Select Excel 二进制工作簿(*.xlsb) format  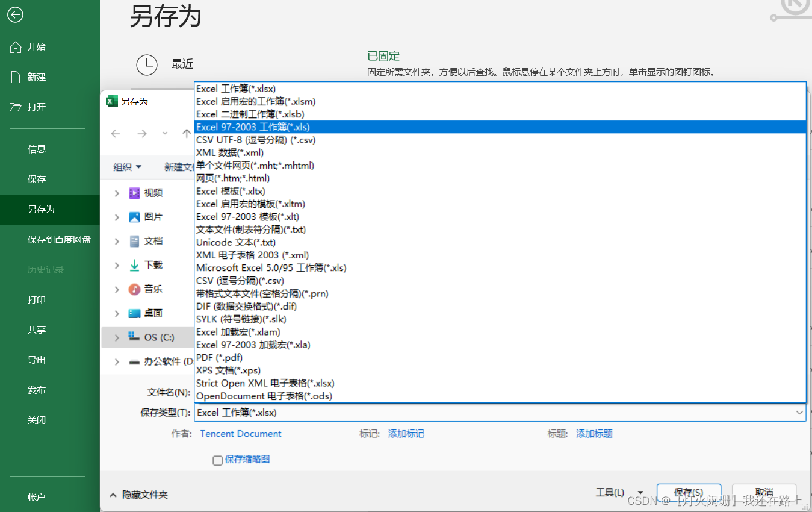tap(500, 114)
